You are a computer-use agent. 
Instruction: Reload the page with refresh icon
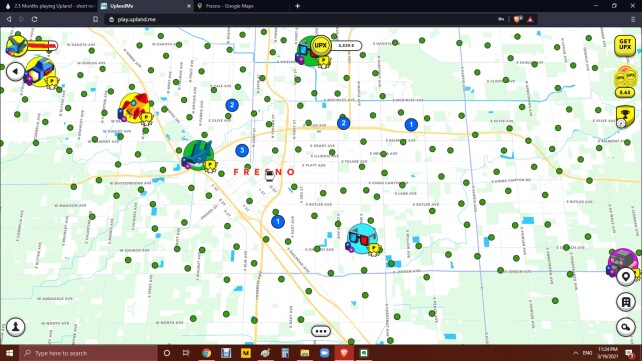click(34, 19)
